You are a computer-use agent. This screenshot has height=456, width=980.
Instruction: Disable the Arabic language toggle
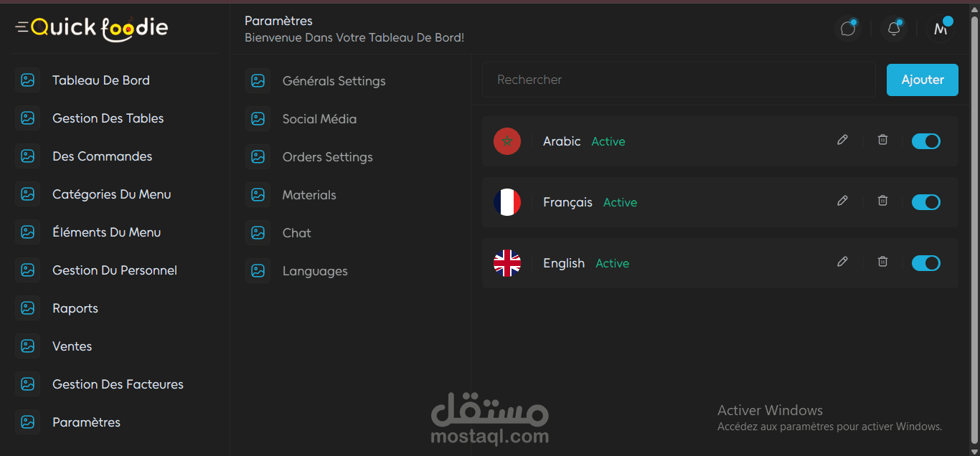(x=925, y=141)
